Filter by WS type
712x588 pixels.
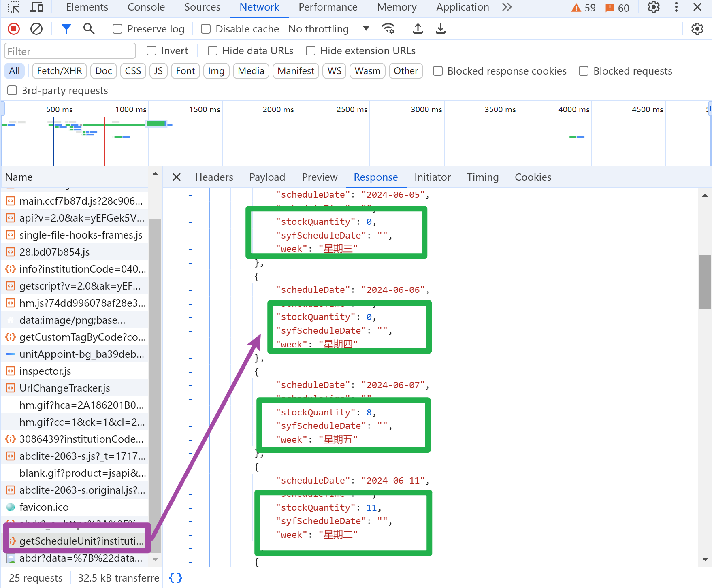[x=335, y=71]
